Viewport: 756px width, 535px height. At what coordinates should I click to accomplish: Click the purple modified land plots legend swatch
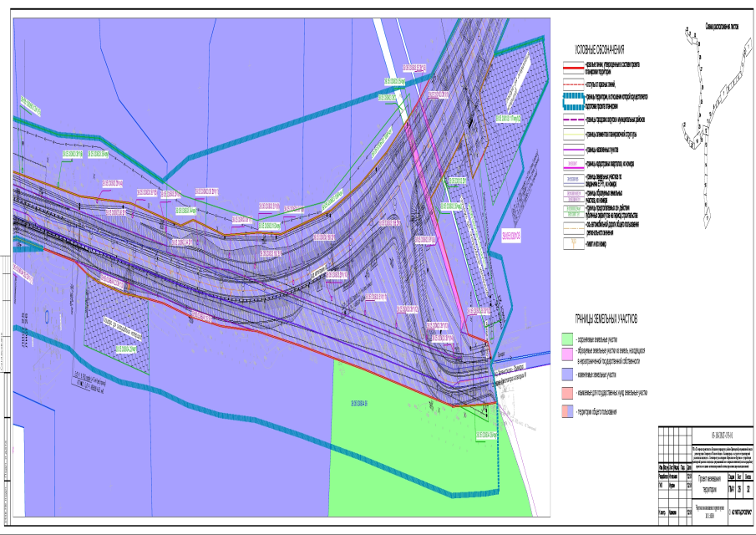tap(566, 375)
